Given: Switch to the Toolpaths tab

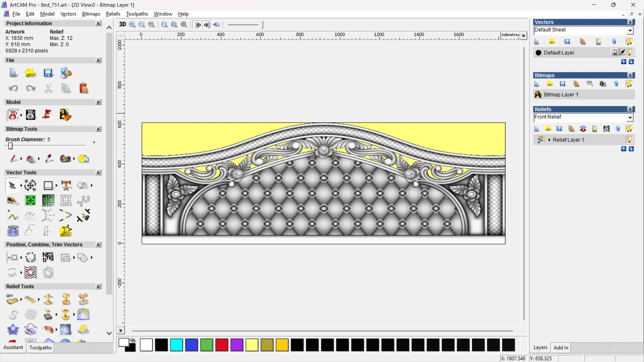Looking at the screenshot, I should tap(40, 348).
